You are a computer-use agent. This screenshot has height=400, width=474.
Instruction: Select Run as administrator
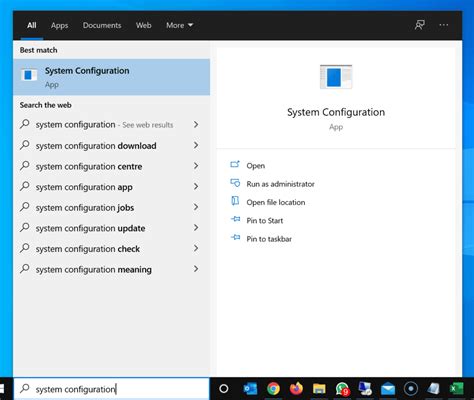tap(280, 184)
